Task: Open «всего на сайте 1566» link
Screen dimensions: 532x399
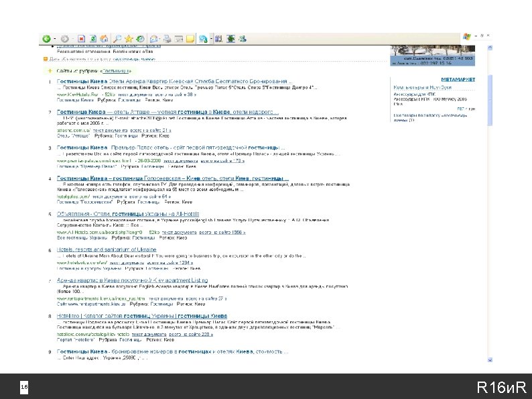Action: tap(222, 232)
